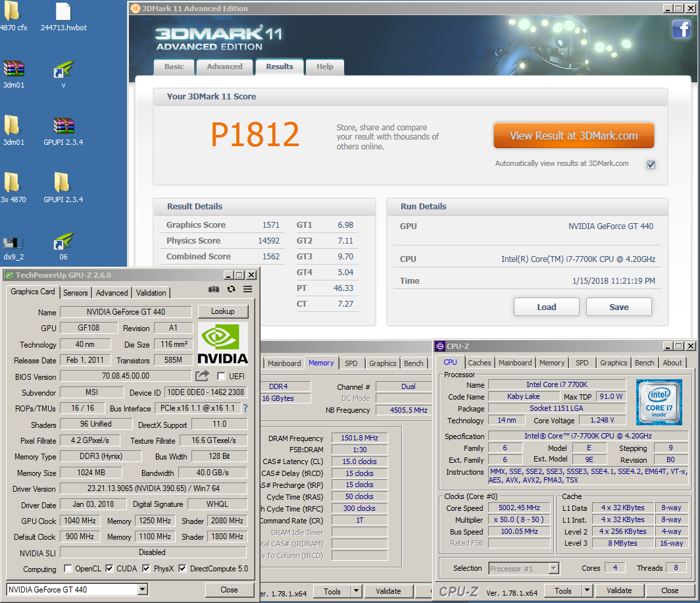Click the 3DMark 11 title bar icon
The image size is (700, 603).
(x=136, y=9)
